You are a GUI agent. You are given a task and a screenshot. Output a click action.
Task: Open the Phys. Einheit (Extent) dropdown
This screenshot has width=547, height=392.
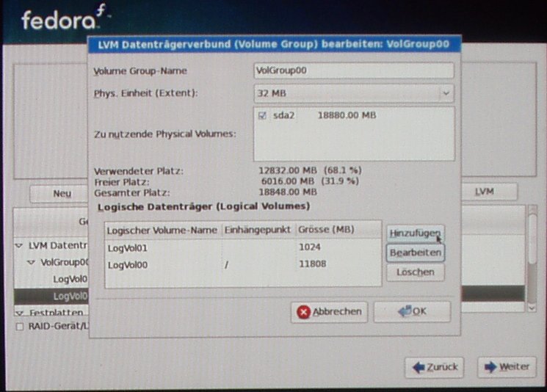point(445,94)
